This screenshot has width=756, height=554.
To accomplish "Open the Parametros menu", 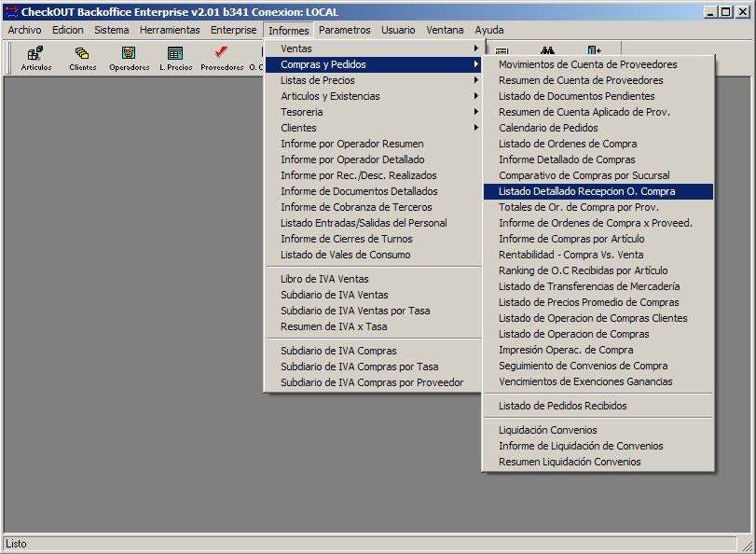I will 345,30.
